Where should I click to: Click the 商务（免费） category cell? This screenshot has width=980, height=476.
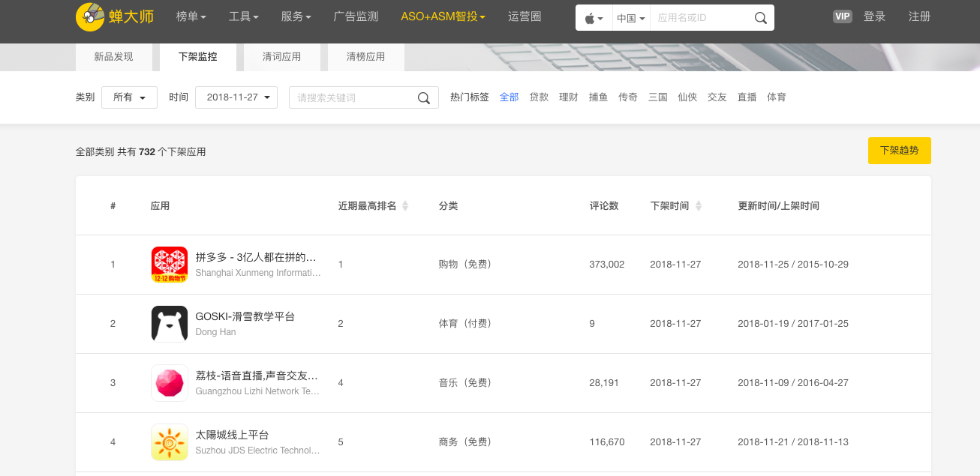pos(465,442)
